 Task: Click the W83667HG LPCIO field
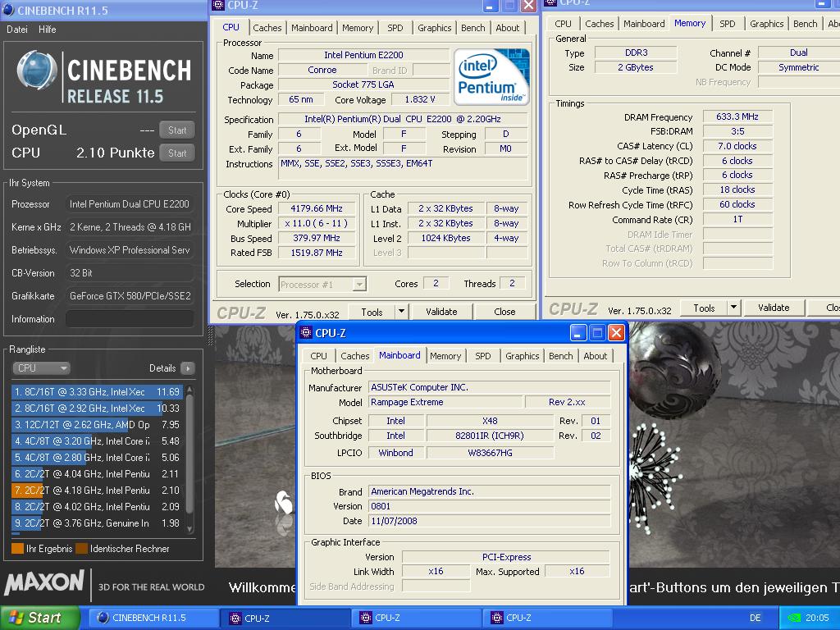tap(490, 453)
